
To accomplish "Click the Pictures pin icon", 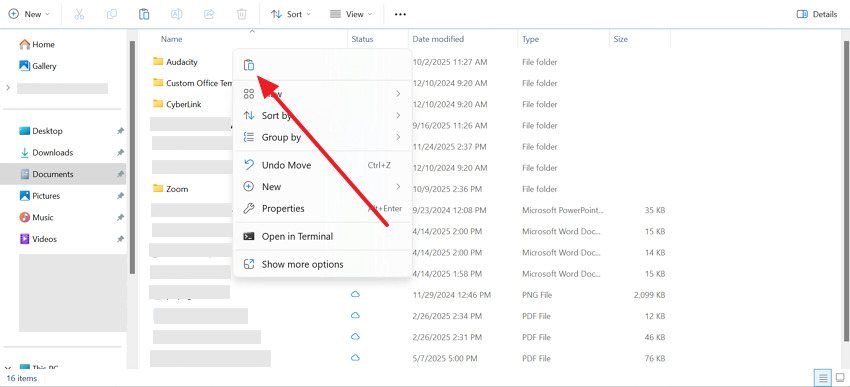I will (120, 196).
